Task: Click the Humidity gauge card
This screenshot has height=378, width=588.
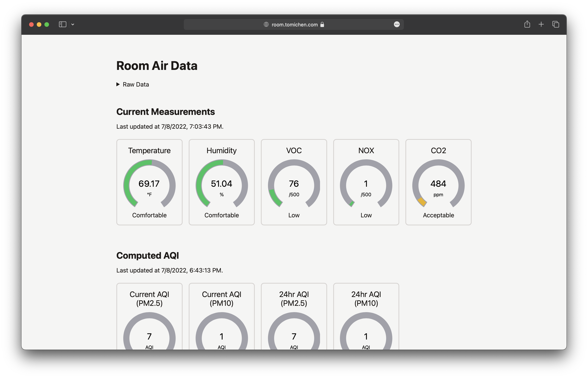Action: coord(221,182)
